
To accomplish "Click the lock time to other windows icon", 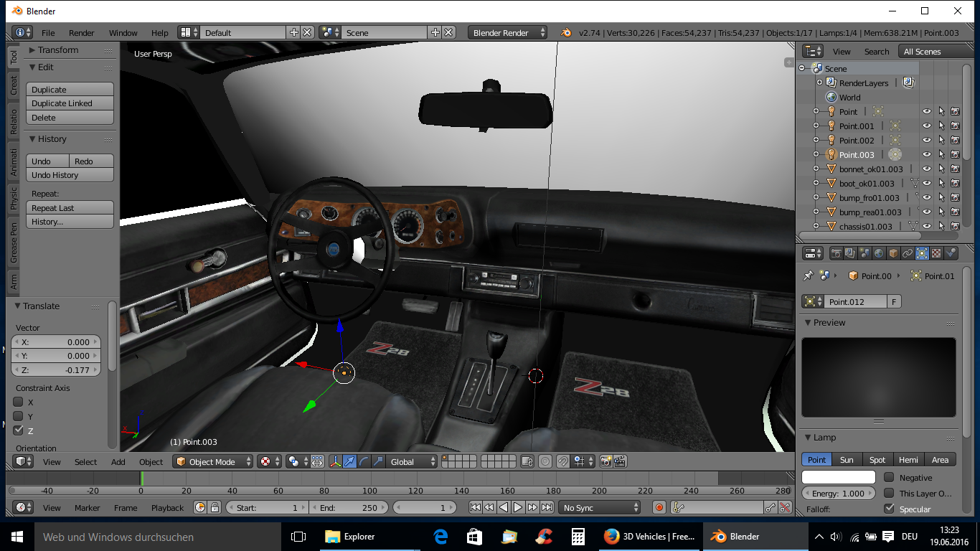I will [215, 507].
